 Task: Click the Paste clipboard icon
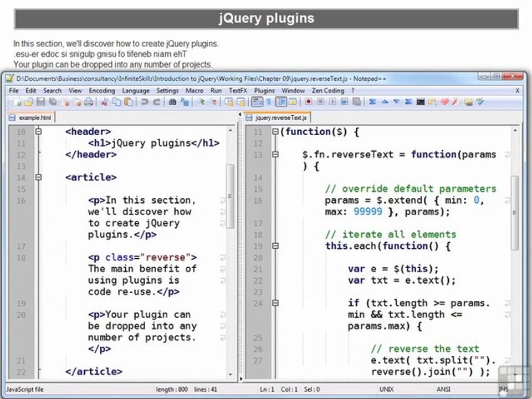(129, 102)
